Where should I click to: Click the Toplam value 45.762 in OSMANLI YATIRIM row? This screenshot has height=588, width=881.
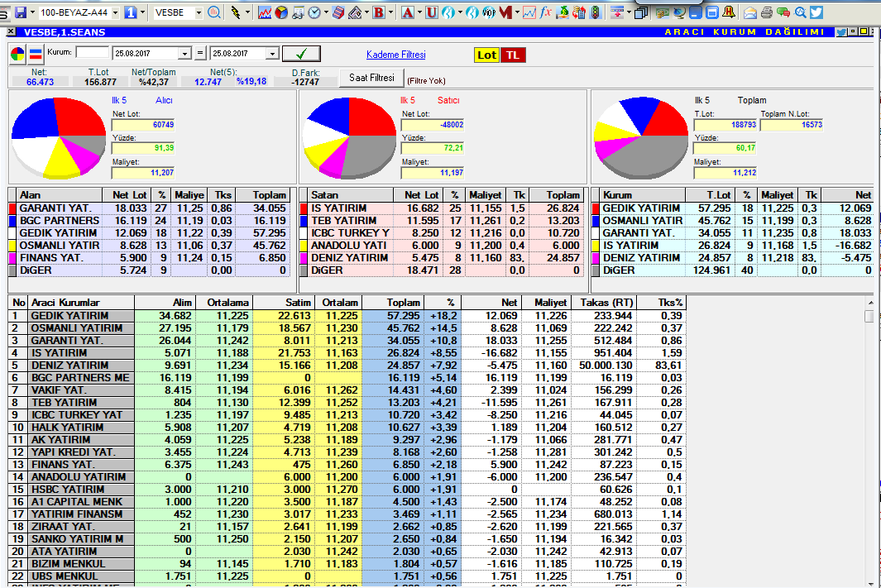(x=404, y=328)
